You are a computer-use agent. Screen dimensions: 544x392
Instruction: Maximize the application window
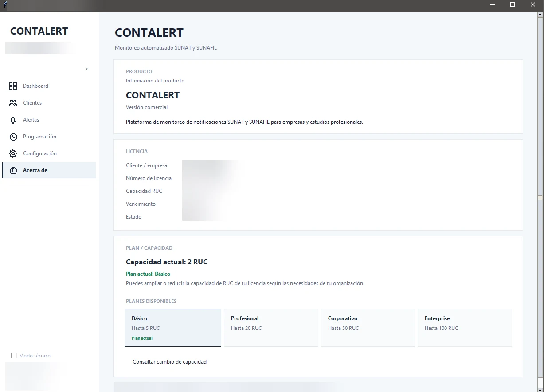[x=513, y=5]
